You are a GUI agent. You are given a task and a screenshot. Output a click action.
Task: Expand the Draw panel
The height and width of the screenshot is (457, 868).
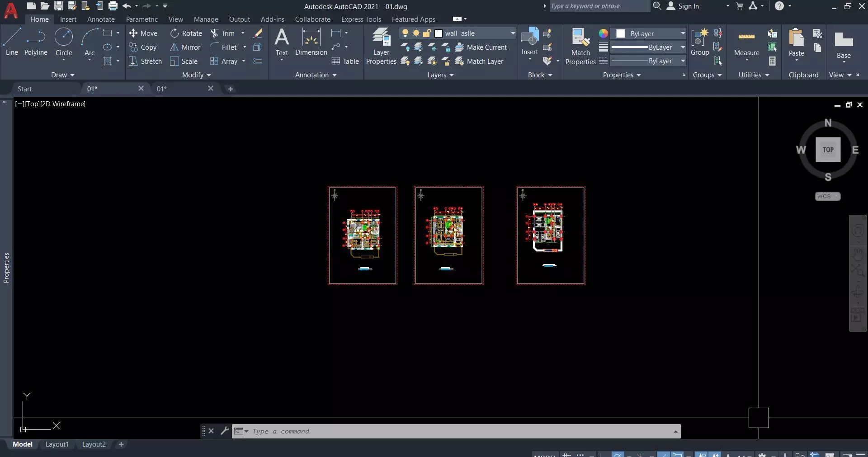pos(62,75)
